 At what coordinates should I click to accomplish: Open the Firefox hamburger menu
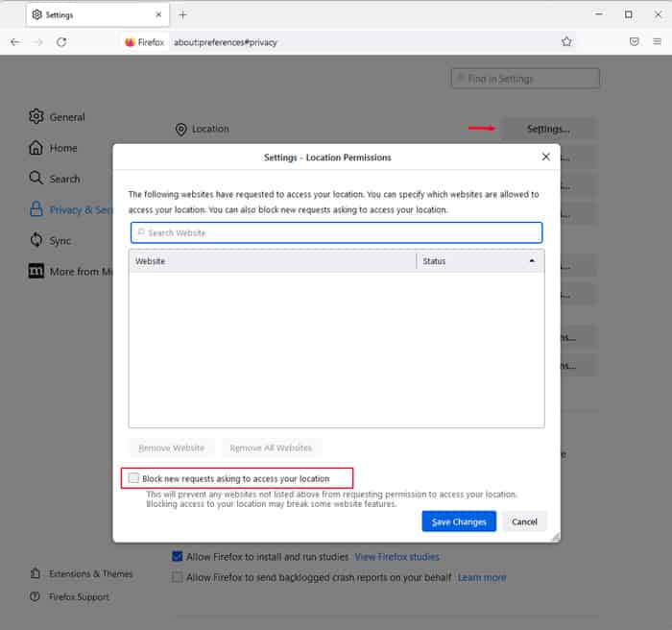tap(657, 41)
